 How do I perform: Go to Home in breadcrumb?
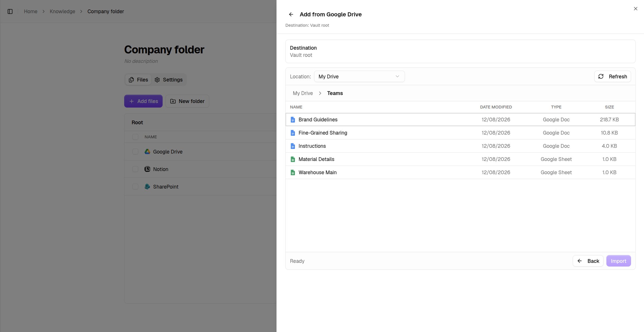(31, 11)
